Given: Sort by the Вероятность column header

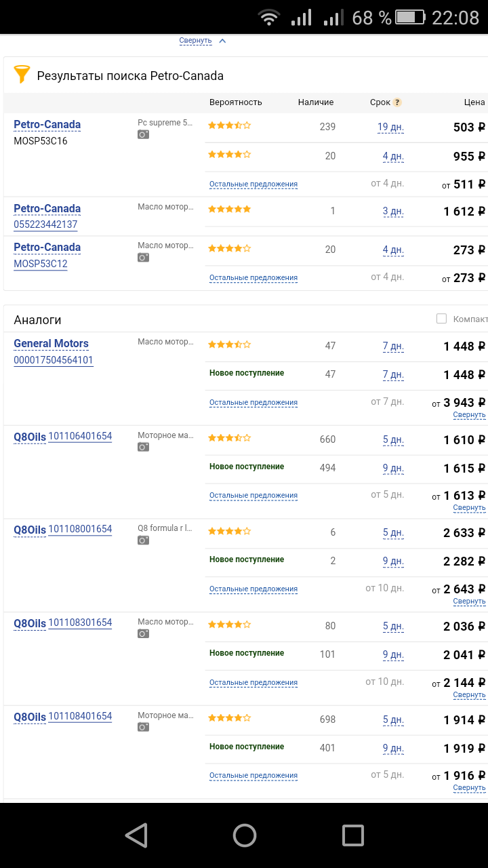Looking at the screenshot, I should 235,102.
